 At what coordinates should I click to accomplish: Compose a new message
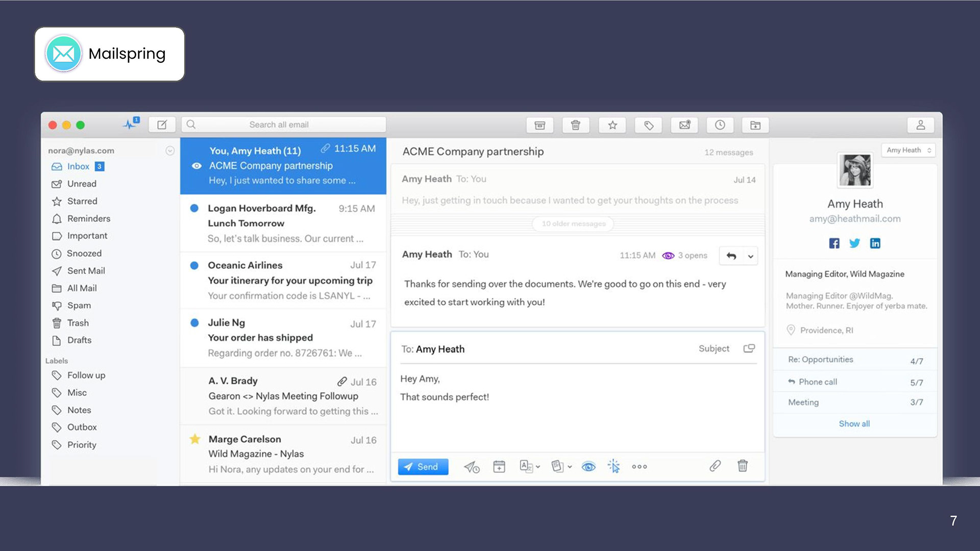click(162, 124)
